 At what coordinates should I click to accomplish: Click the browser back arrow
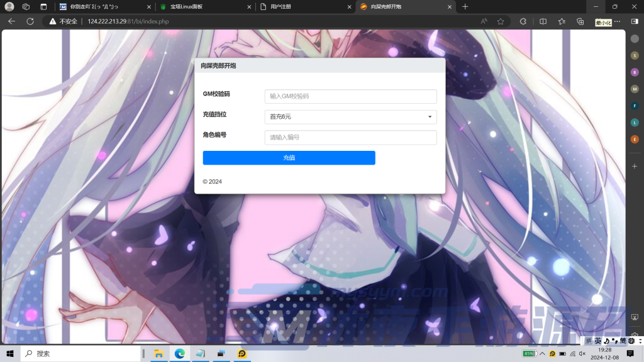[11, 21]
